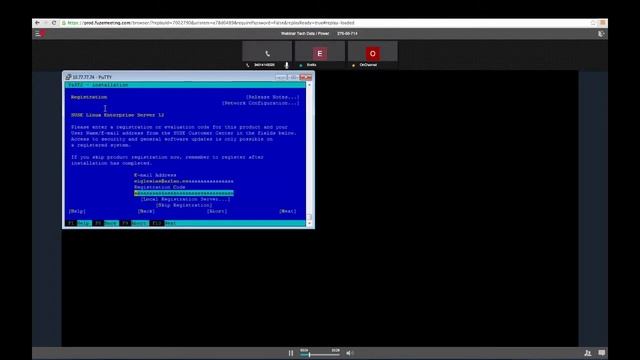Viewport: 640px width, 360px height.
Task: Click the E-mail Address field
Action: click(x=184, y=181)
